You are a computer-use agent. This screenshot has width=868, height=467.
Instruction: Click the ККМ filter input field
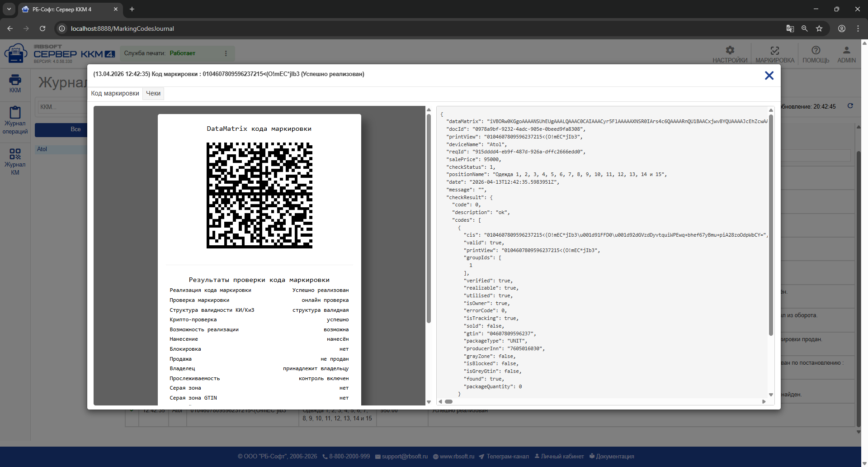click(x=62, y=107)
